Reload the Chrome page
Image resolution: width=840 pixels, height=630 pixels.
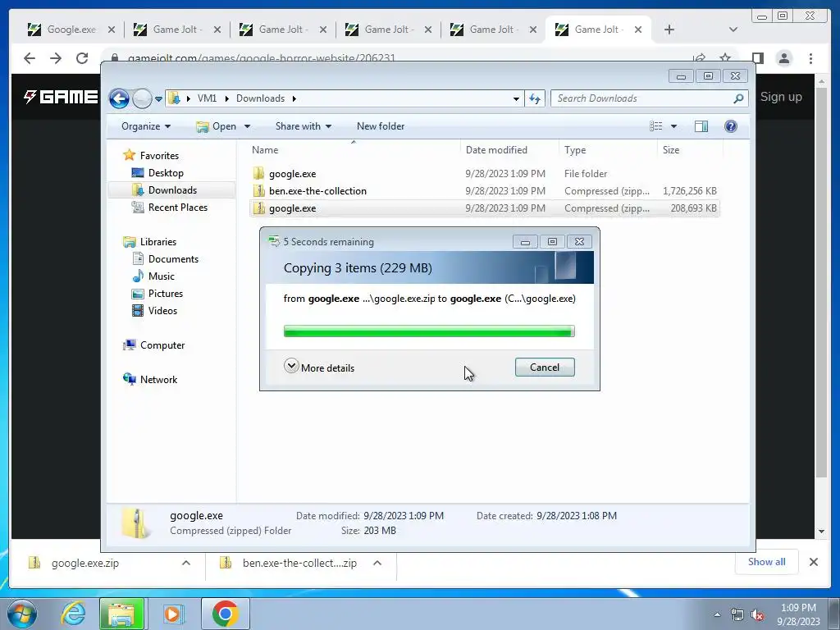(x=82, y=58)
